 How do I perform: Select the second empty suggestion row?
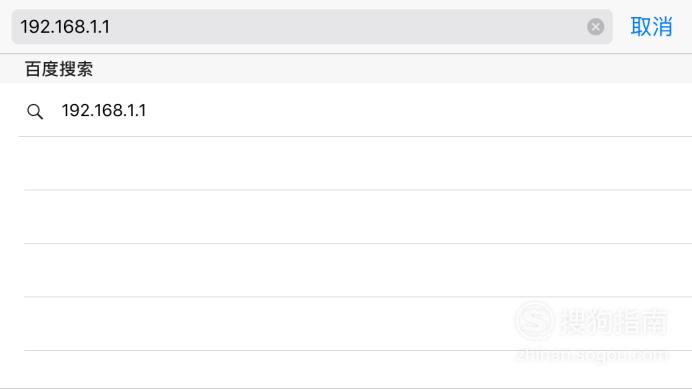(358, 217)
